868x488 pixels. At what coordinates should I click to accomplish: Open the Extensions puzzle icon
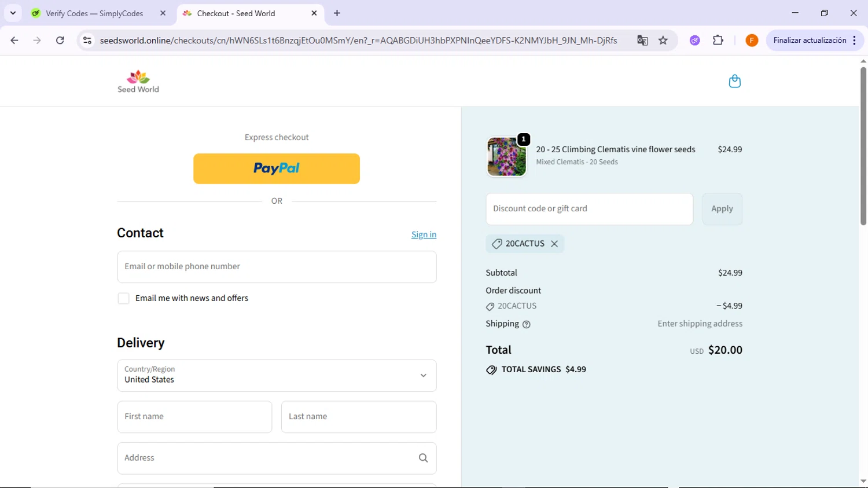pyautogui.click(x=718, y=41)
